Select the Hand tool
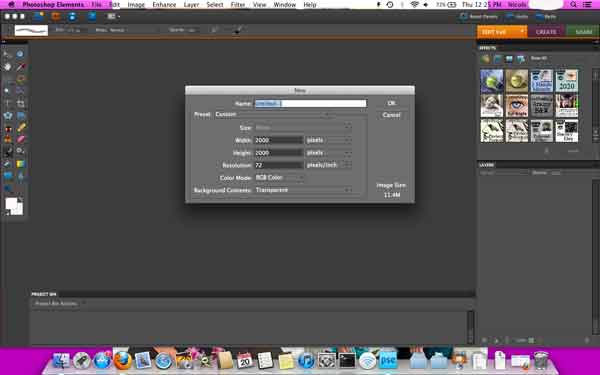 tap(7, 67)
